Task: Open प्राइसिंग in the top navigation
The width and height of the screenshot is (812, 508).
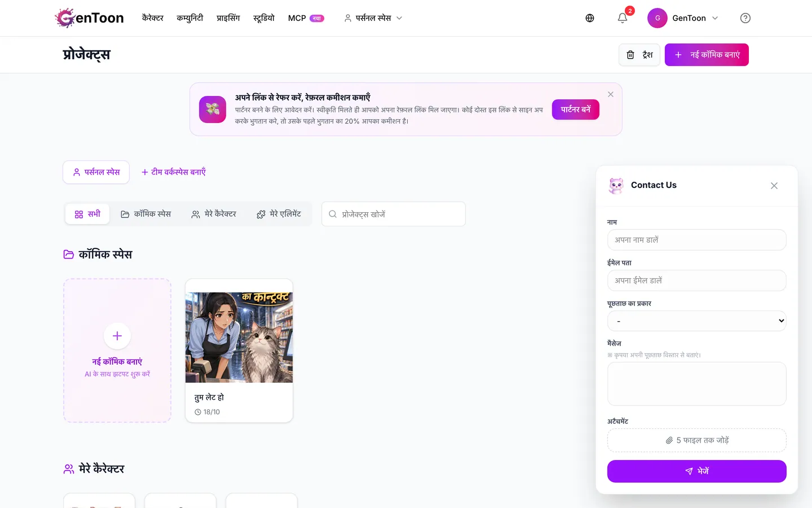Action: click(x=228, y=18)
